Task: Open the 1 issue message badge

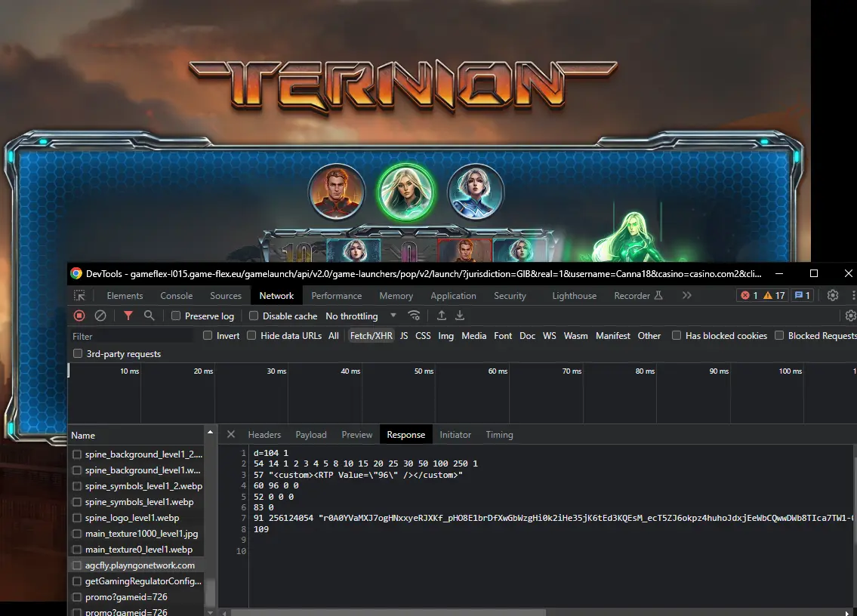Action: click(803, 295)
